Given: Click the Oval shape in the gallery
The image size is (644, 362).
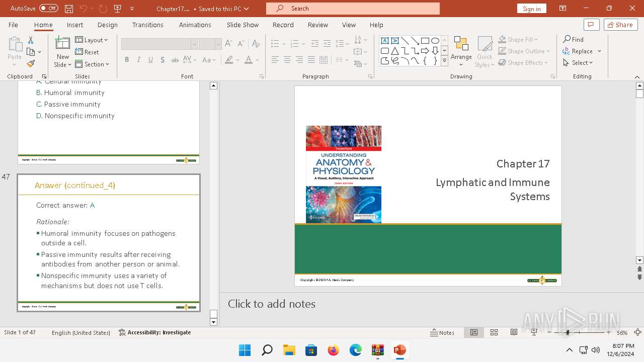Looking at the screenshot, I should coord(435,41).
